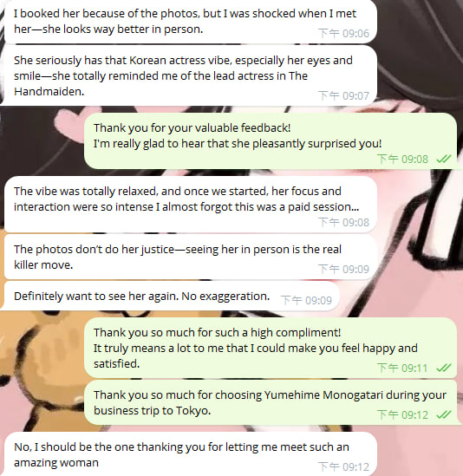463x476 pixels.
Task: Select the message mentioning The Handmaiden
Action: pyautogui.click(x=191, y=75)
